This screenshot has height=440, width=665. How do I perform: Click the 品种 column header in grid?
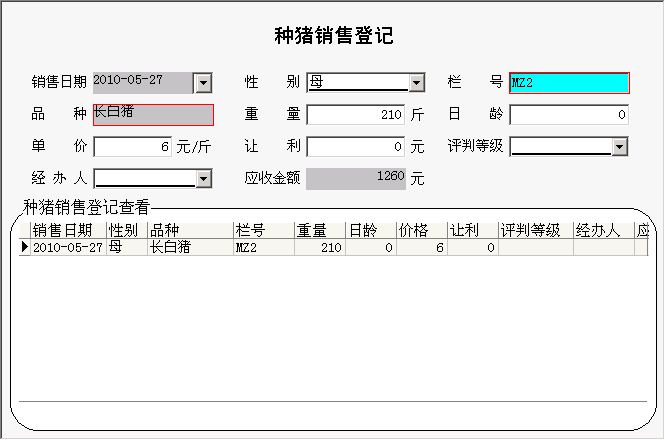189,231
